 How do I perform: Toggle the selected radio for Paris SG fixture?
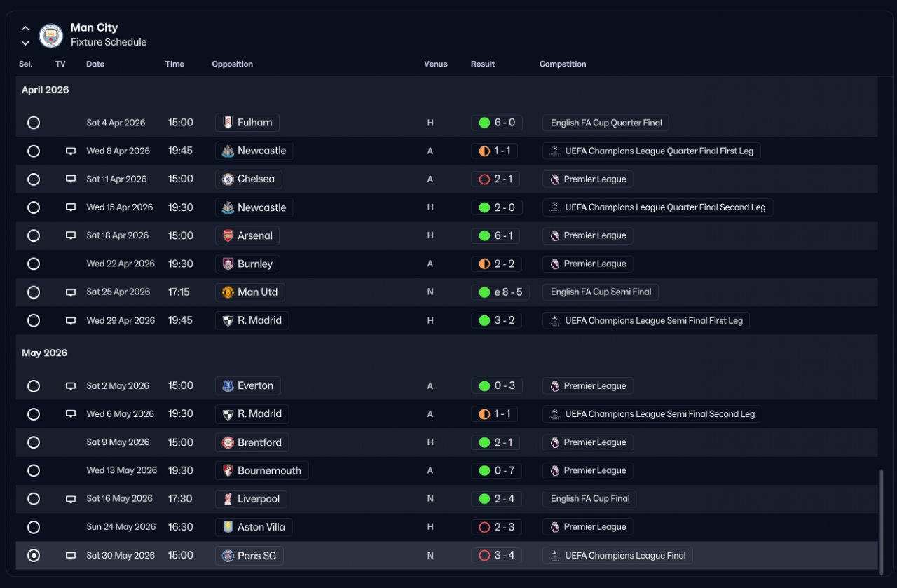click(34, 556)
